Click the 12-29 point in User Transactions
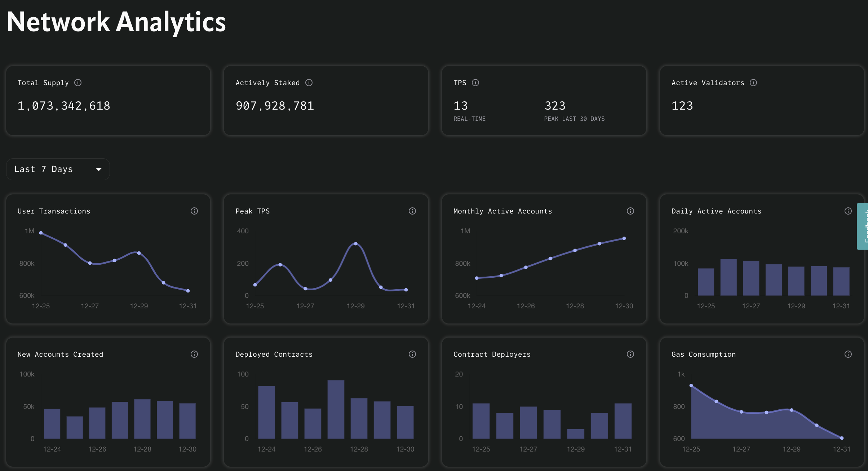Screen dimensions: 868x471 coord(139,253)
